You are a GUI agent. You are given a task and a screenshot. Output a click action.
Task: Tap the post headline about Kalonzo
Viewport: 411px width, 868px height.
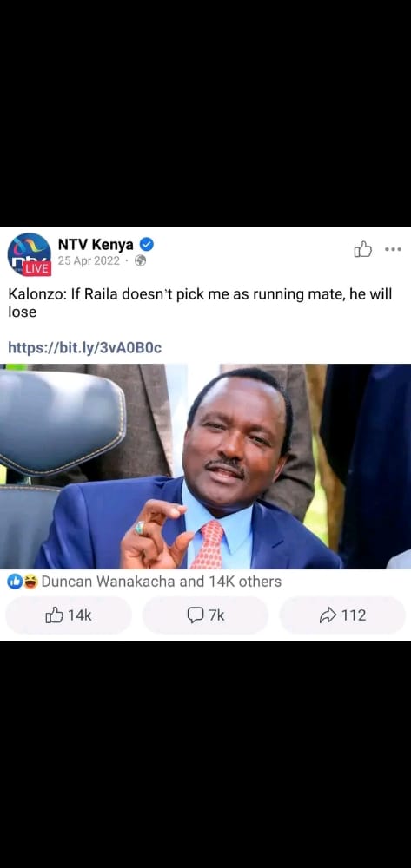[200, 302]
